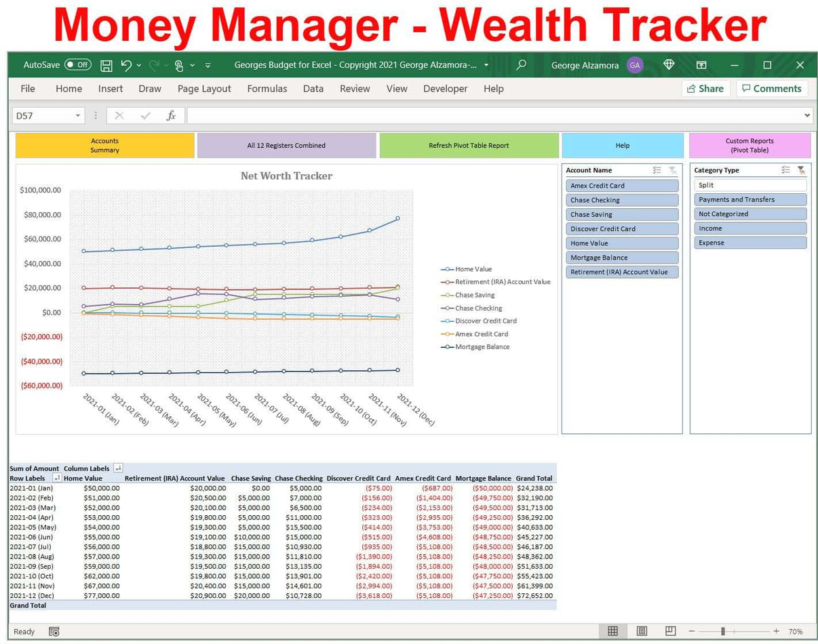Expand the Quick Access Toolbar customize dropdown

(x=208, y=65)
